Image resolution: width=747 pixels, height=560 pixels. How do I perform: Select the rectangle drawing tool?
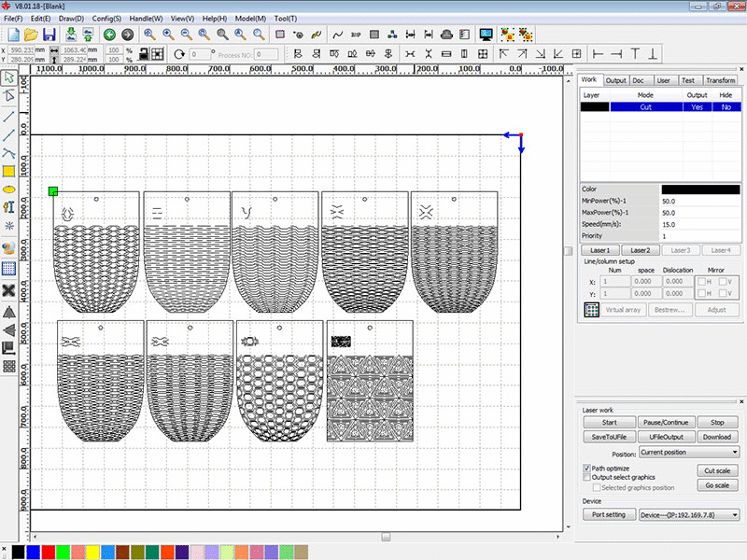pyautogui.click(x=9, y=171)
